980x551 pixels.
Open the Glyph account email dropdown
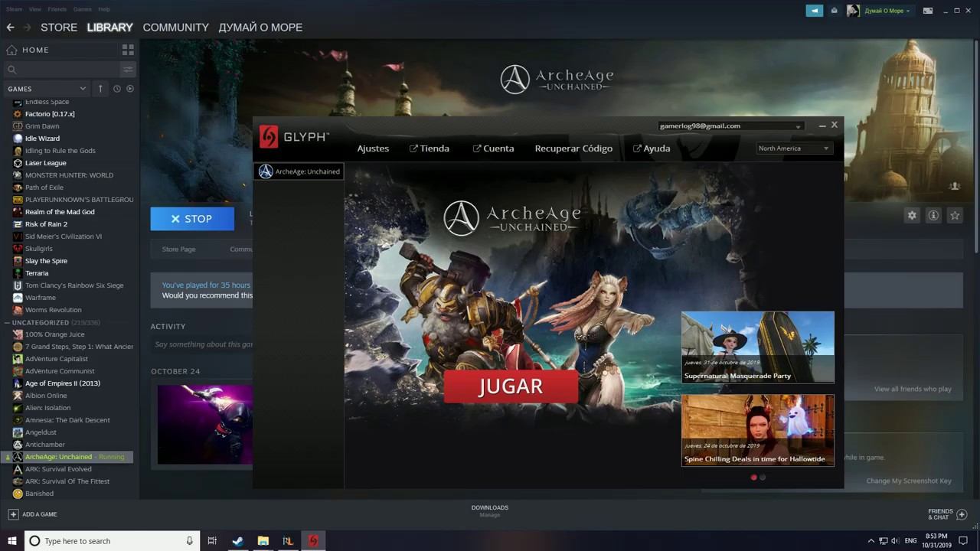[730, 126]
